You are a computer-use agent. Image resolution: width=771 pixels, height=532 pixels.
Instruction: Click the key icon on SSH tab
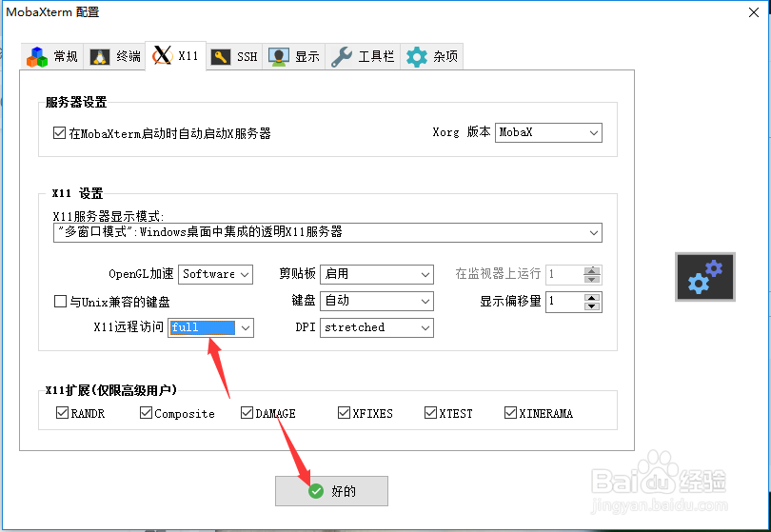coord(221,57)
